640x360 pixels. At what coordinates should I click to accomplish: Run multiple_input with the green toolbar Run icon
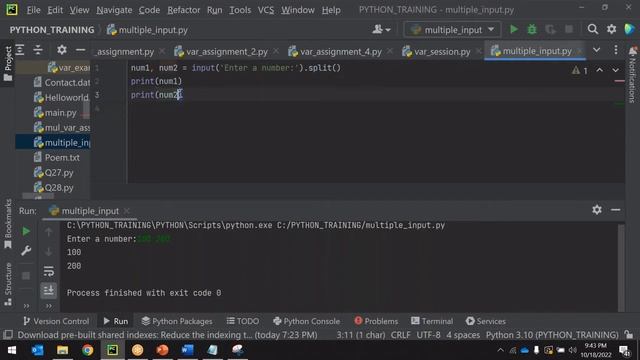513,29
